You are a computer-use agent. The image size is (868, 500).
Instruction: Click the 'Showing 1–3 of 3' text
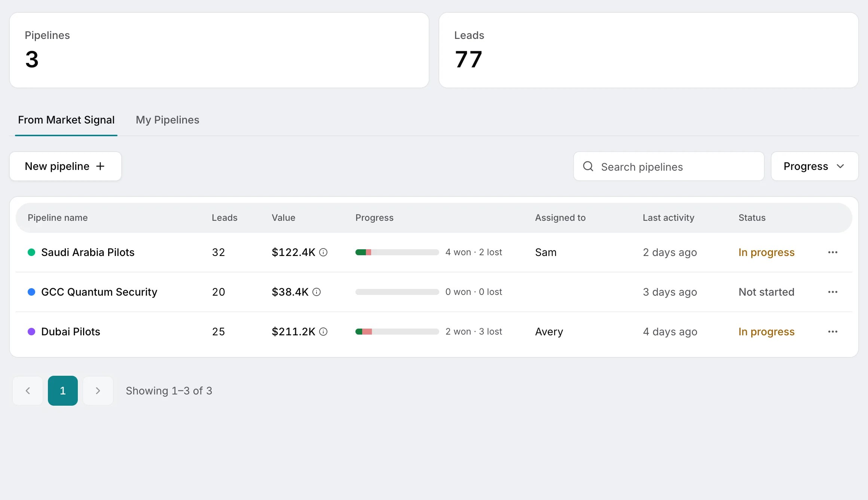[x=169, y=391]
